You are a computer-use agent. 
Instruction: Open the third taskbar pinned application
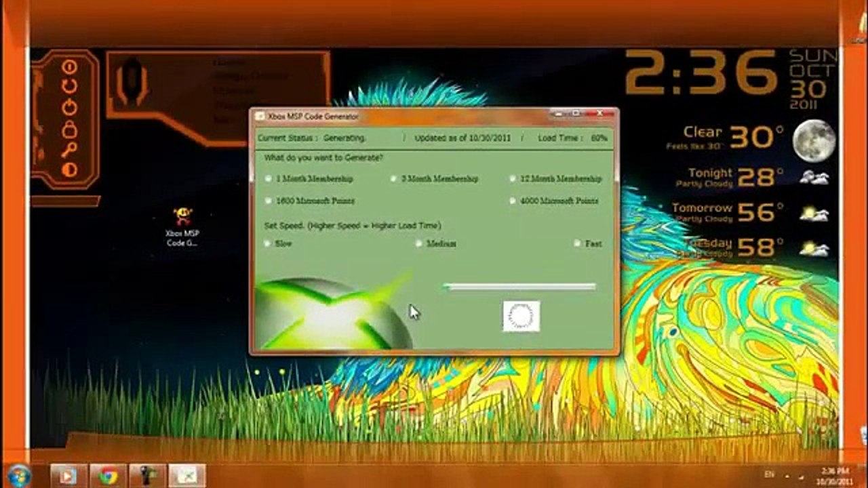coord(147,476)
